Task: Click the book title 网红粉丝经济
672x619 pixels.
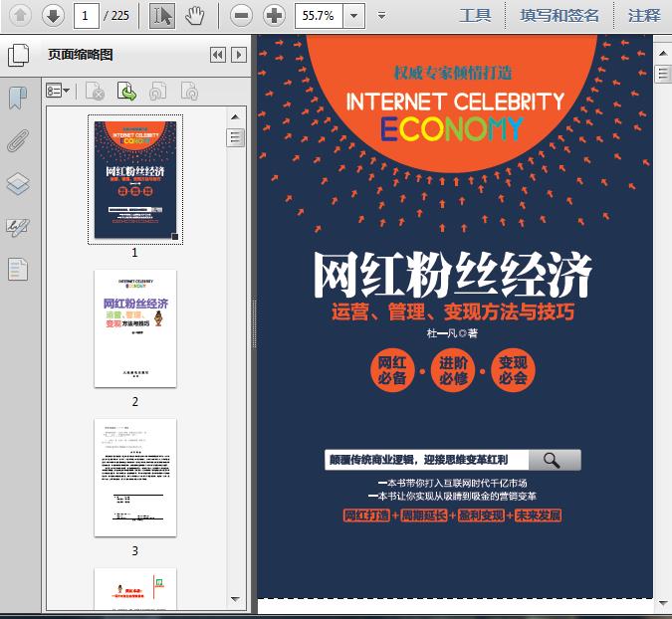Action: [453, 275]
